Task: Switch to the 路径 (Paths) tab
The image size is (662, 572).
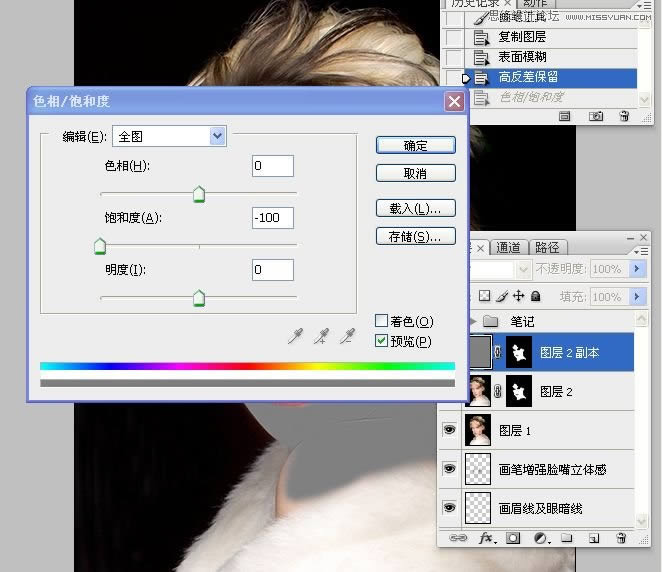Action: coord(547,247)
